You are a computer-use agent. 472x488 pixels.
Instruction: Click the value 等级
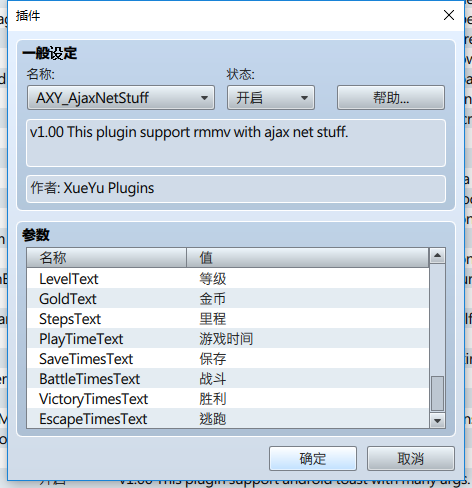coord(213,279)
